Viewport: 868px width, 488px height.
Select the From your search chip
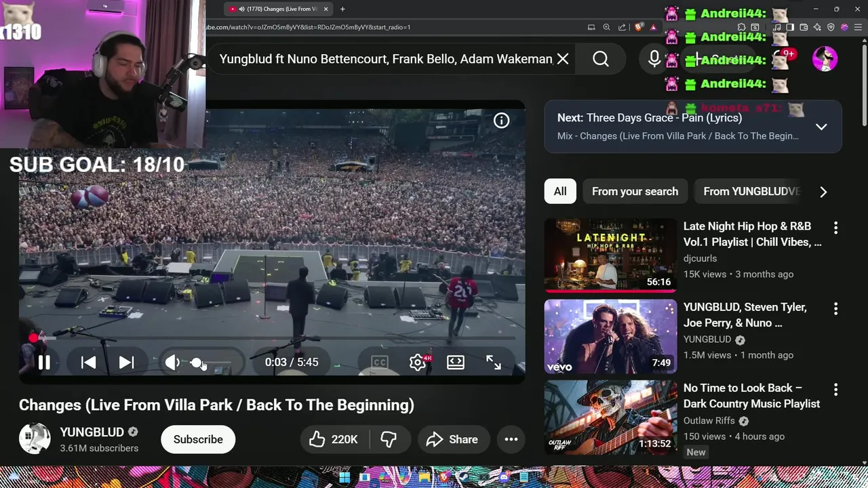(x=635, y=192)
